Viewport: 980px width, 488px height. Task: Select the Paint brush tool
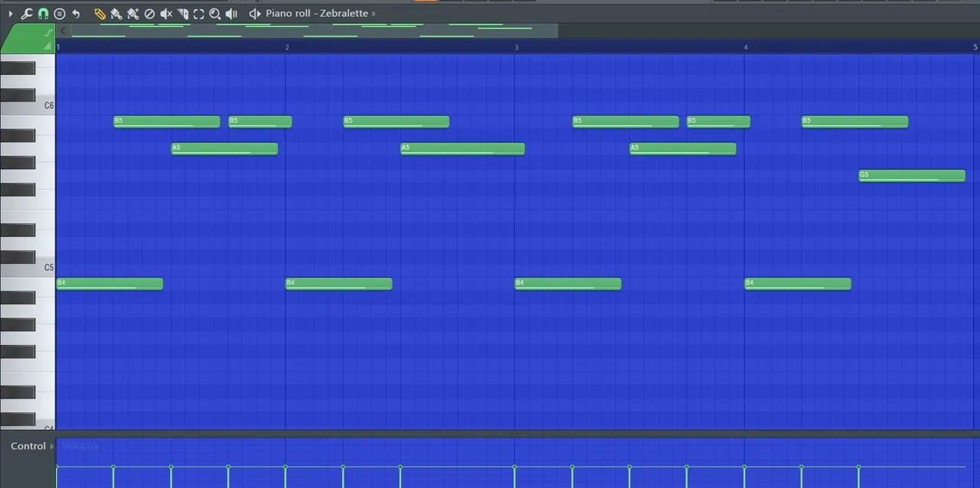pos(116,14)
